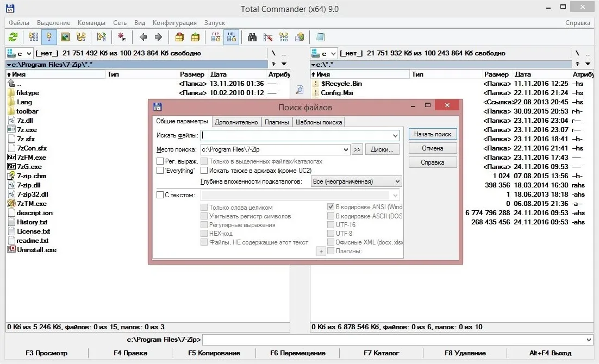This screenshot has height=364, width=599.
Task: Switch to the 'Дополнительно' tab
Action: [236, 122]
